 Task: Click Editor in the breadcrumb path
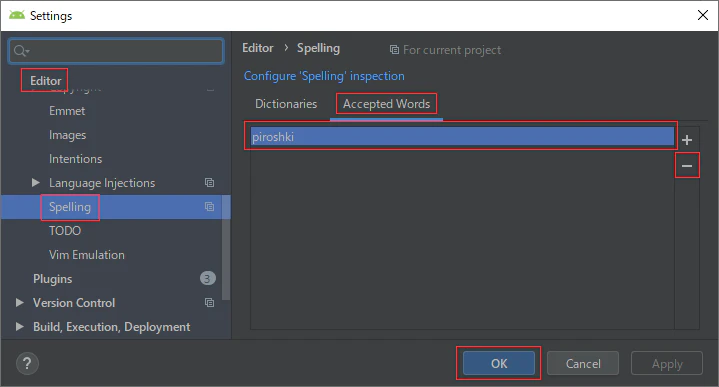[x=258, y=48]
